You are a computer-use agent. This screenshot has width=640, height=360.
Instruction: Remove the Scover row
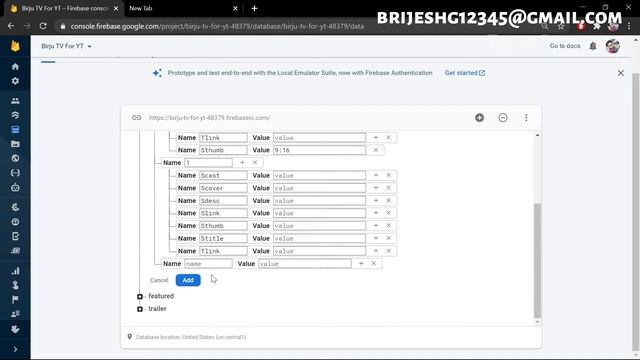pos(389,188)
